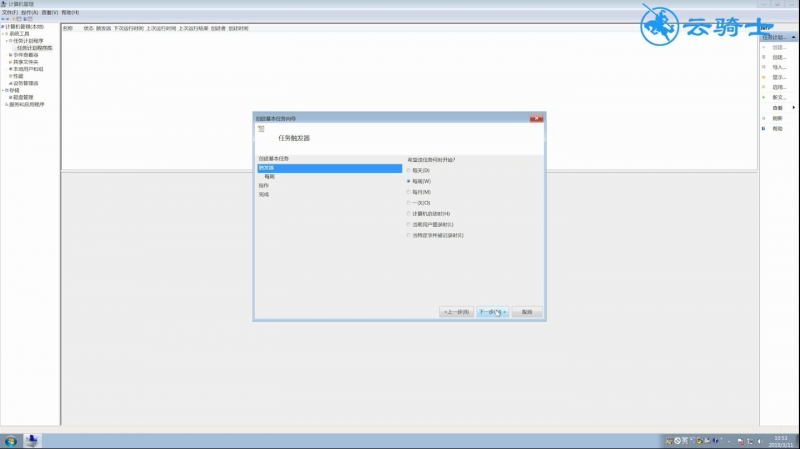This screenshot has width=800, height=449.
Task: Click the 下一步(N) next button
Action: (492, 312)
